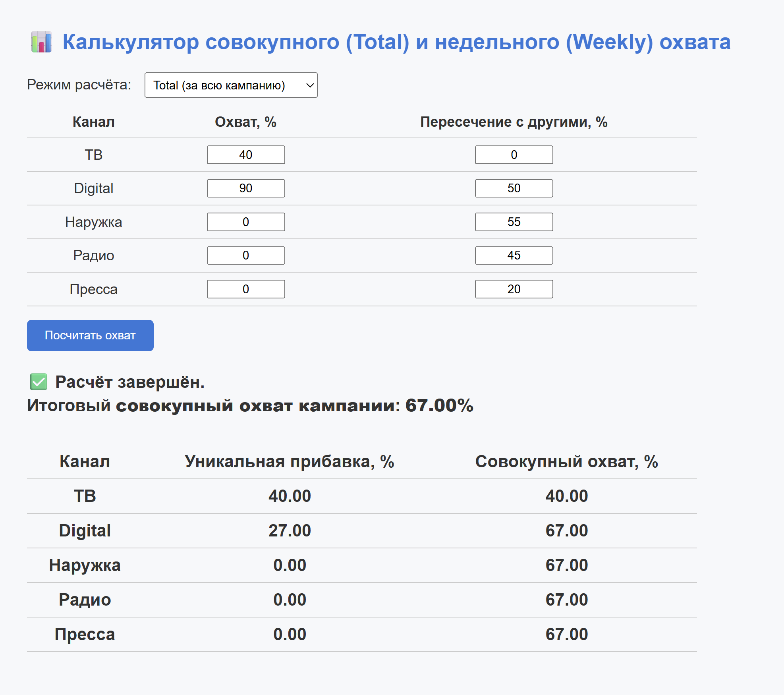Click the ТВ reach input field
This screenshot has height=695, width=784.
coord(245,155)
